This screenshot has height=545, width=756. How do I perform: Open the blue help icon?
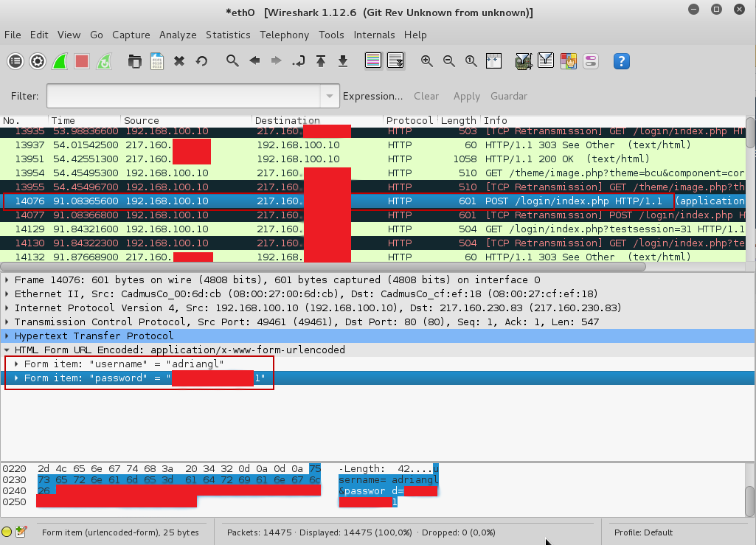pos(622,61)
